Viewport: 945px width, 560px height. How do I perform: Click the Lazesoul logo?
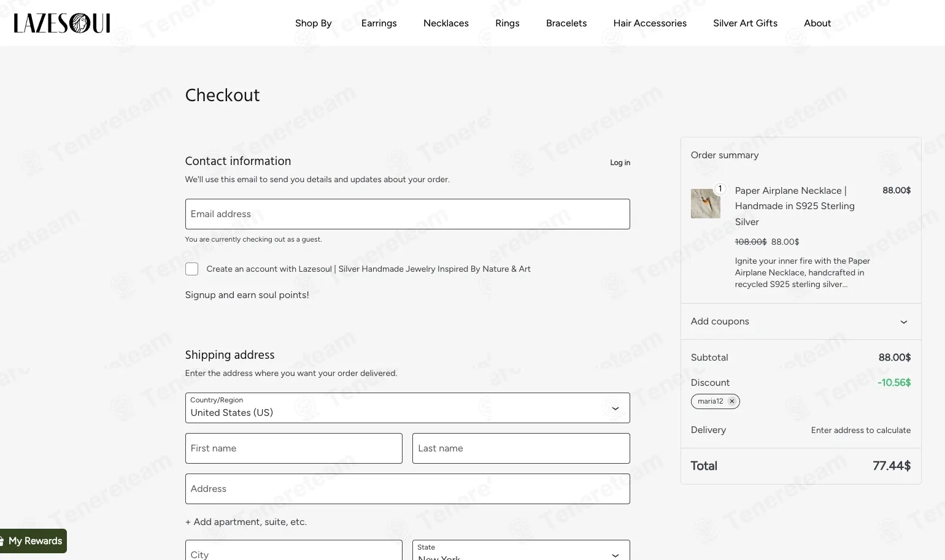click(x=62, y=23)
